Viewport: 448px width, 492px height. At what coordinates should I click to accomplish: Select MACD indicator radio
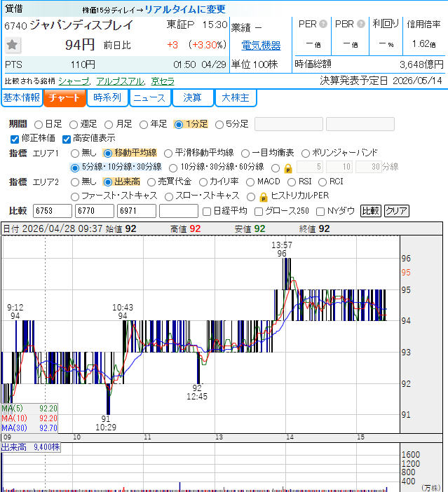point(250,182)
